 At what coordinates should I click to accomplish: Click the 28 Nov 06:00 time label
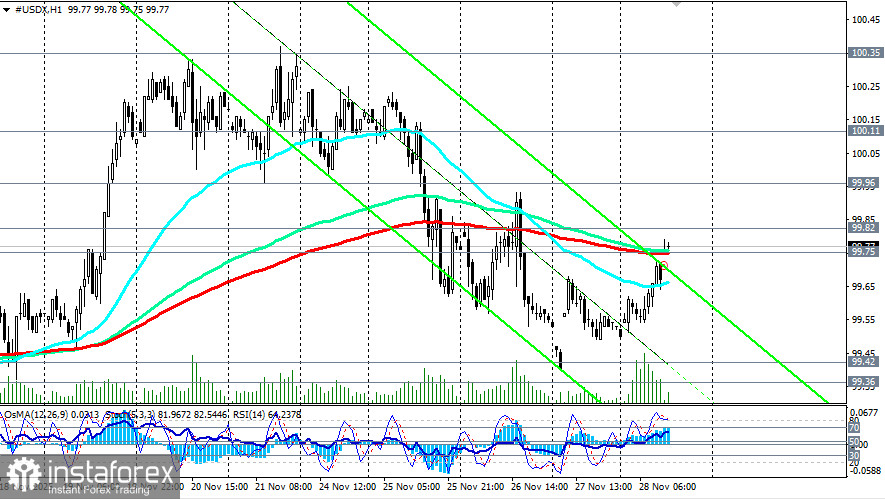[667, 487]
